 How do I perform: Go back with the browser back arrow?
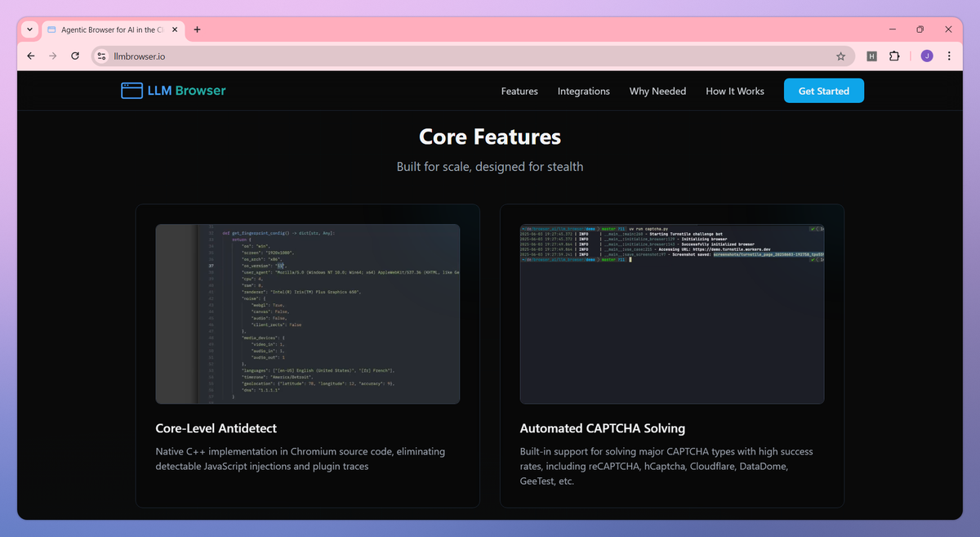pos(31,56)
